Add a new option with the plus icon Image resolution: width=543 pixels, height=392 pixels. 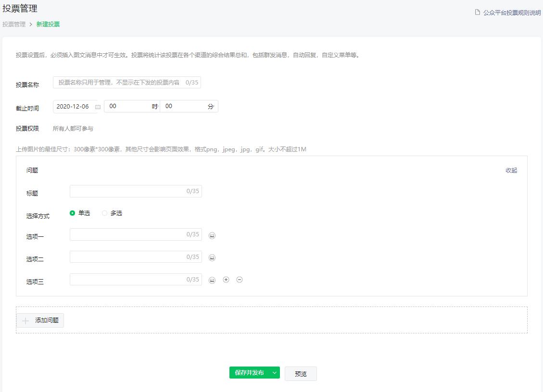tap(226, 280)
